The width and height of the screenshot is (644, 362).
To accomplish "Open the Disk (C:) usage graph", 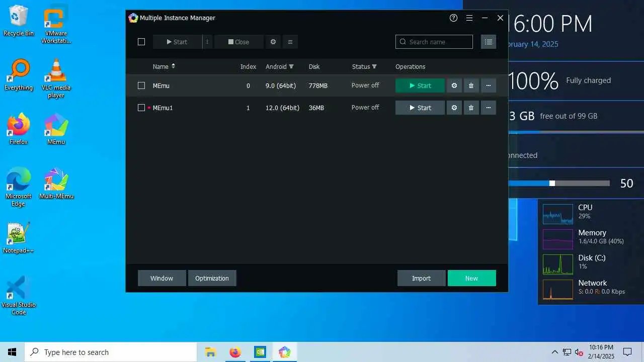I will point(557,264).
